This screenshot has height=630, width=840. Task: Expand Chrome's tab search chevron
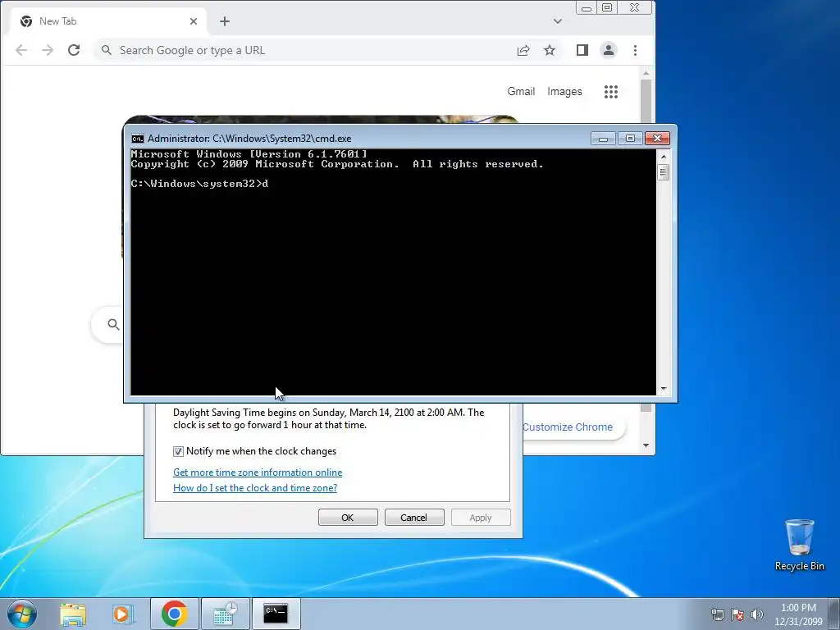click(x=558, y=21)
